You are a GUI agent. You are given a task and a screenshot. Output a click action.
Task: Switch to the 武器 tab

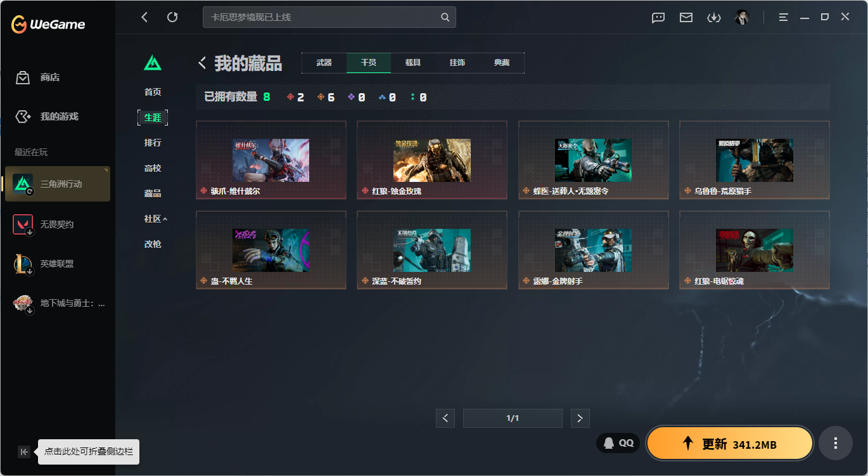[x=324, y=63]
